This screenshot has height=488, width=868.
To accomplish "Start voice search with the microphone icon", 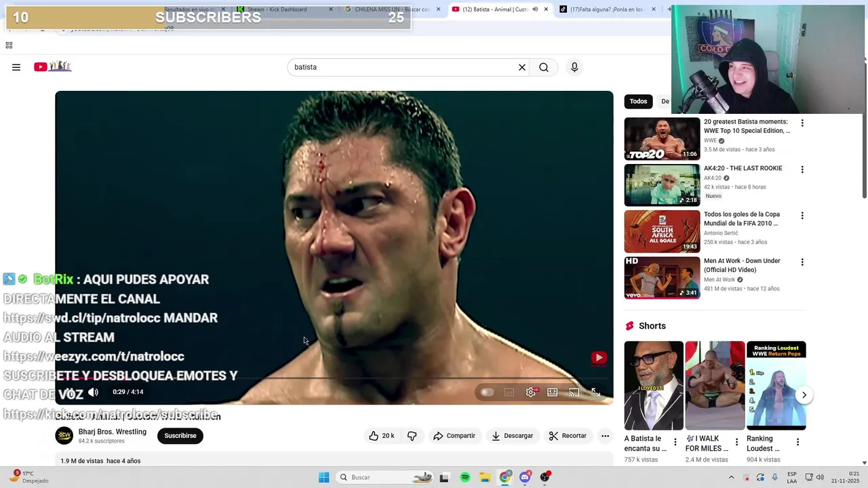I will pyautogui.click(x=574, y=67).
